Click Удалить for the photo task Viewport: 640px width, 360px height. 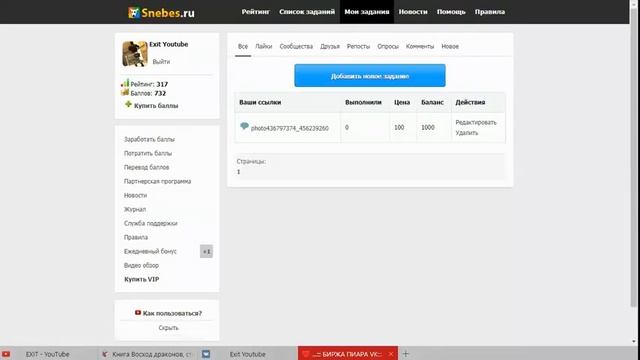point(467,133)
